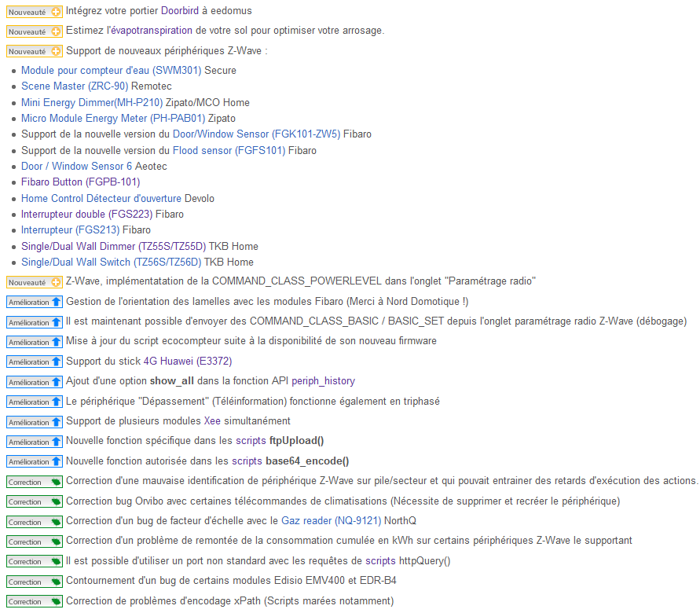The image size is (700, 613).
Task: Click the Correction badge for Edisio EMV400 bug
Action: coord(35,582)
